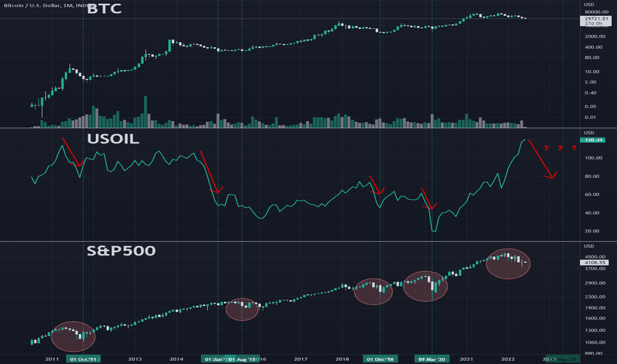Image resolution: width=617 pixels, height=364 pixels.
Task: Click the 2300.00 S&P500 axis value
Action: [595, 296]
